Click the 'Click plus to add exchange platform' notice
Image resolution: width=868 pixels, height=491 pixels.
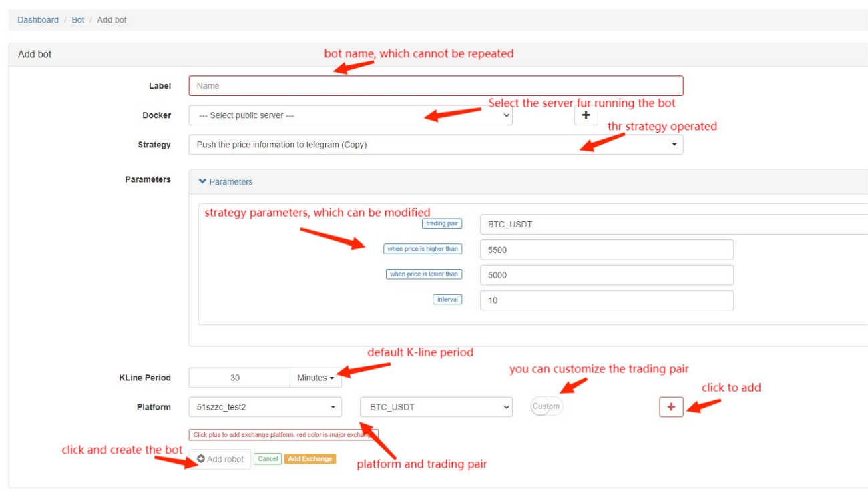[283, 435]
